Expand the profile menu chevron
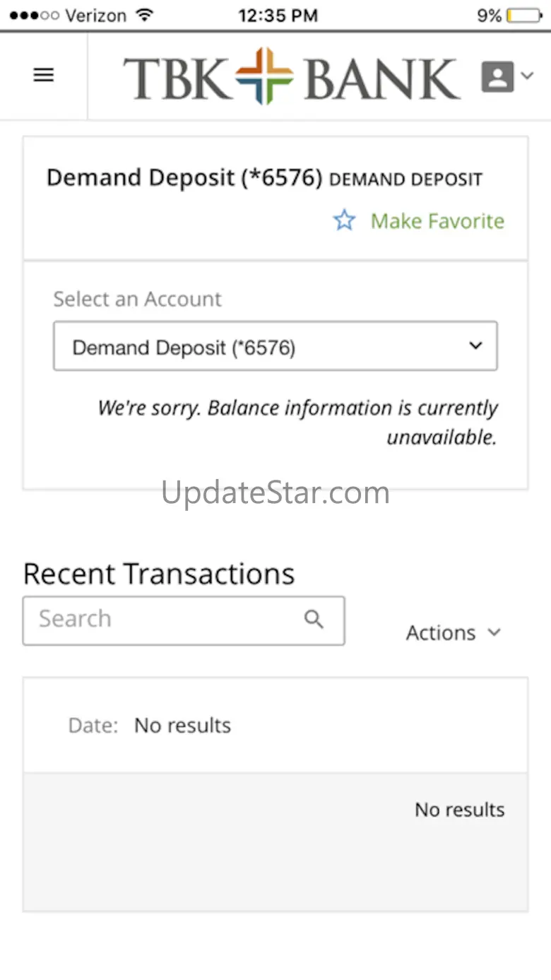This screenshot has width=551, height=980. click(x=527, y=76)
